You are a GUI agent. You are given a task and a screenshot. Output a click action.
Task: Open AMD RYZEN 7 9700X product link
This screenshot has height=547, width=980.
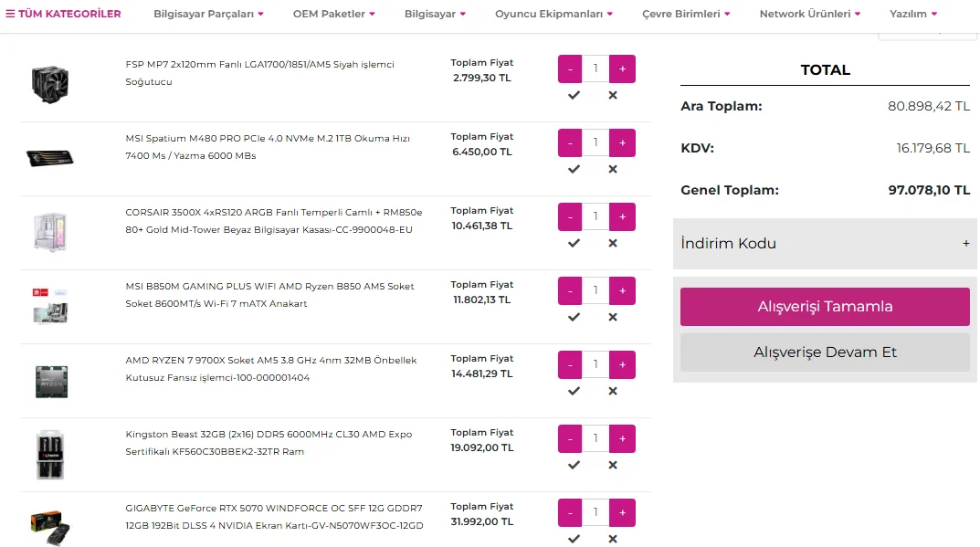[x=270, y=369]
